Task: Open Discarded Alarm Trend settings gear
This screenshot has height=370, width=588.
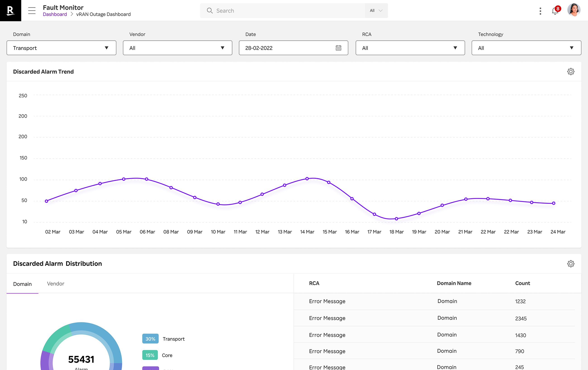Action: [x=571, y=72]
